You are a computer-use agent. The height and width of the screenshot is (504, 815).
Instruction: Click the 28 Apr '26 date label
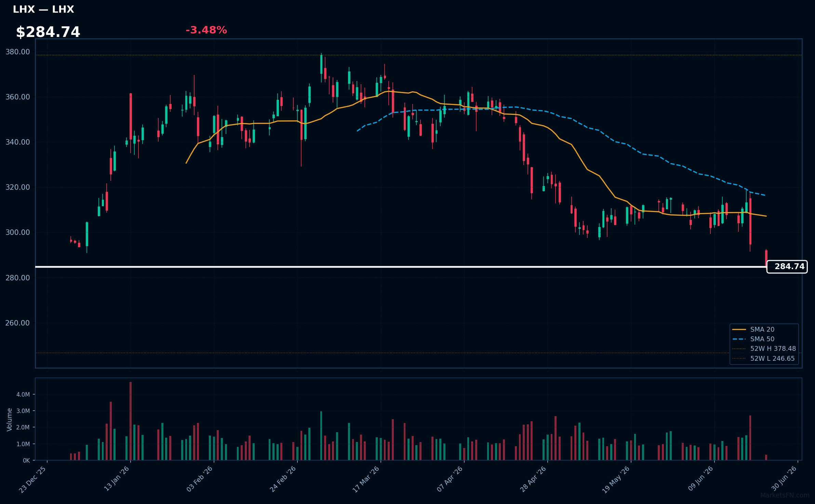click(533, 479)
